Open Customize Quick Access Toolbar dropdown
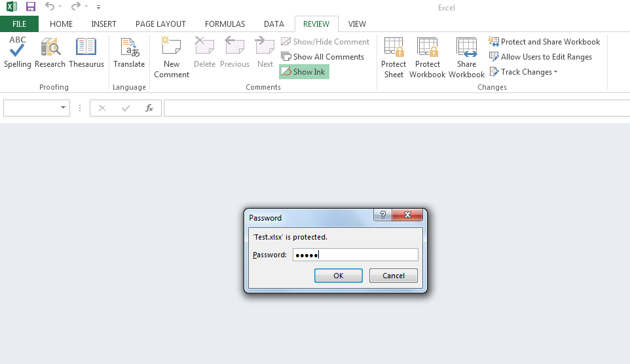The image size is (630, 364). click(x=98, y=7)
